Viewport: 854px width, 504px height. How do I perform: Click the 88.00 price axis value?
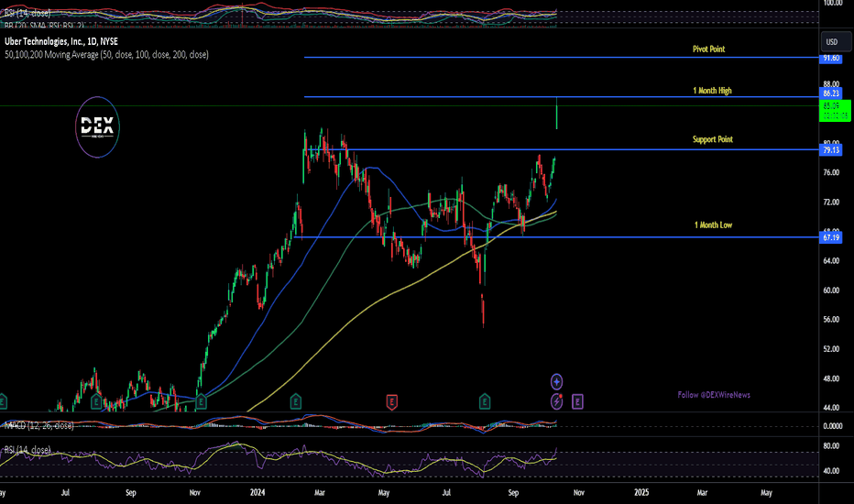pos(831,84)
